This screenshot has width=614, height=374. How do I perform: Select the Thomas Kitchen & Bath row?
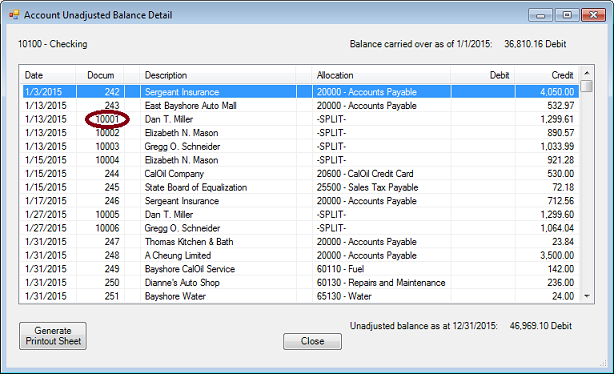(300, 242)
